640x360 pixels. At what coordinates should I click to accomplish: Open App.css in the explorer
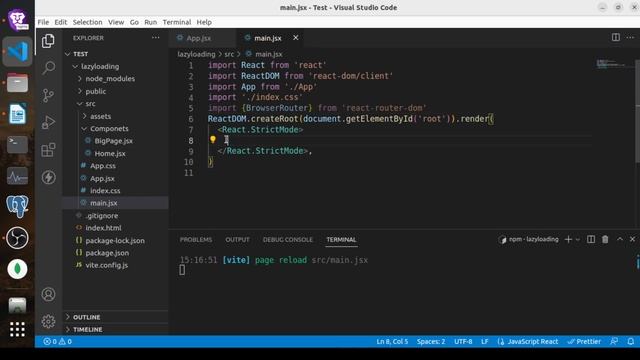point(102,166)
